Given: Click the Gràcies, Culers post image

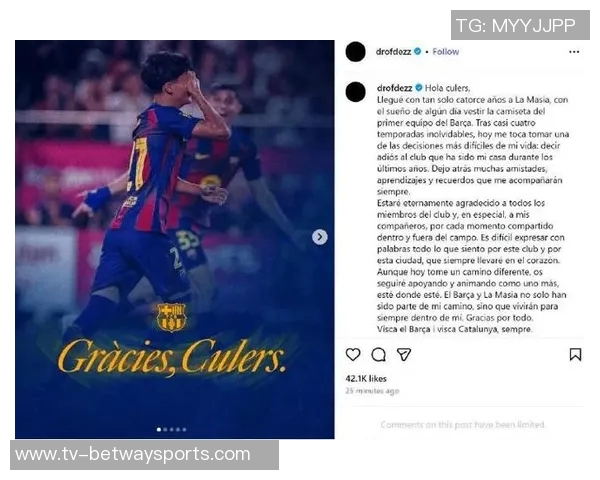Looking at the screenshot, I should coord(174,239).
